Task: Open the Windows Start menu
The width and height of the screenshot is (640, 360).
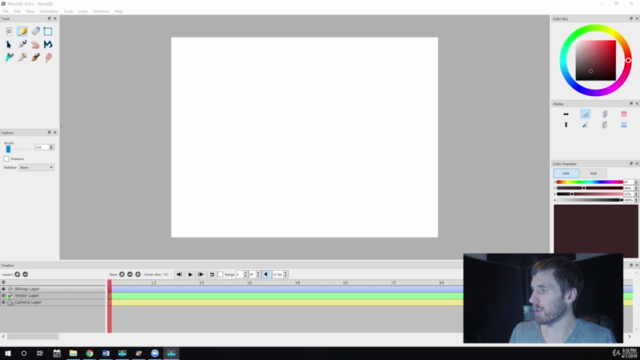Action: tap(8, 353)
